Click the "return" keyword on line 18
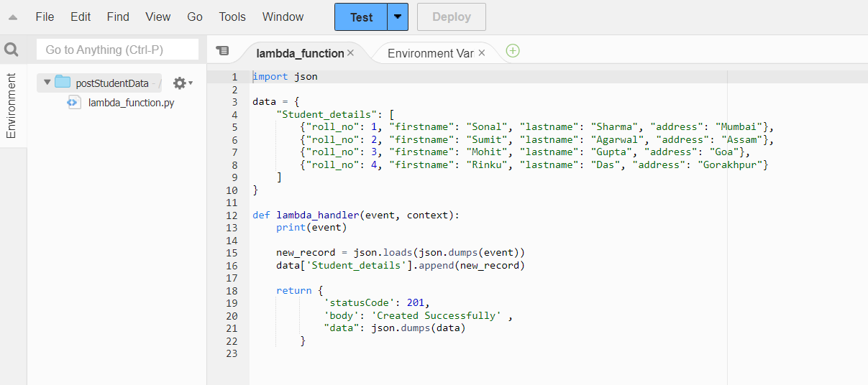The image size is (868, 385). (294, 291)
